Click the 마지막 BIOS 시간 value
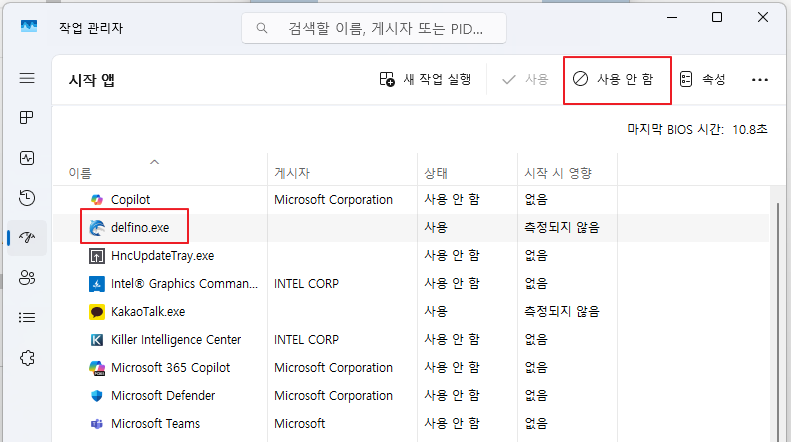Viewport: 791px width, 442px height. click(x=750, y=130)
